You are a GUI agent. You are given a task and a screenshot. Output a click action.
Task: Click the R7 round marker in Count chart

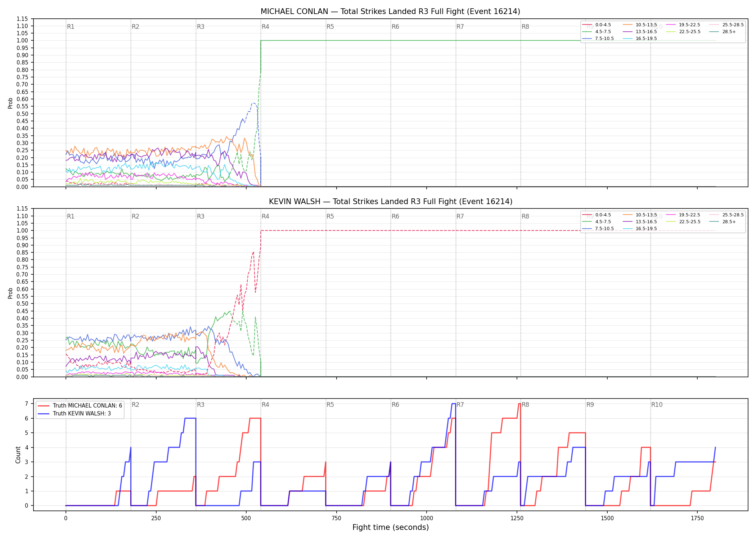click(460, 405)
